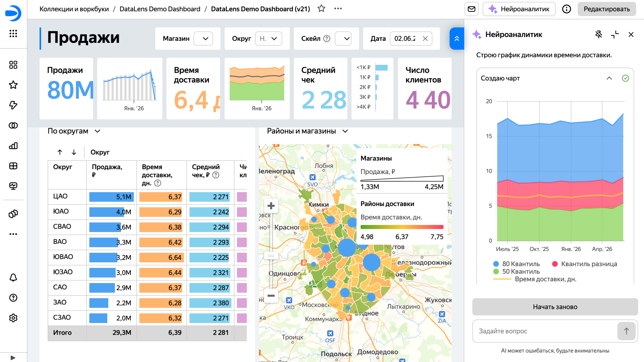Open the all services grid menu
This screenshot has height=362, width=644.
click(13, 34)
